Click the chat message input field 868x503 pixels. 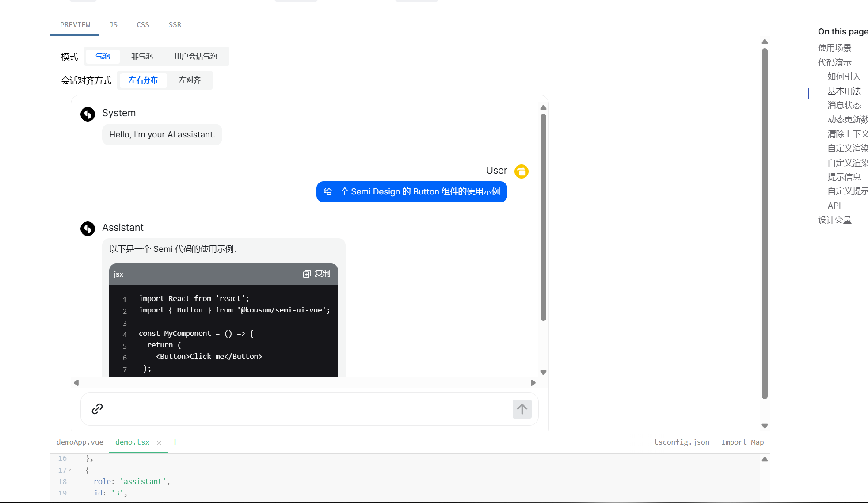click(309, 409)
